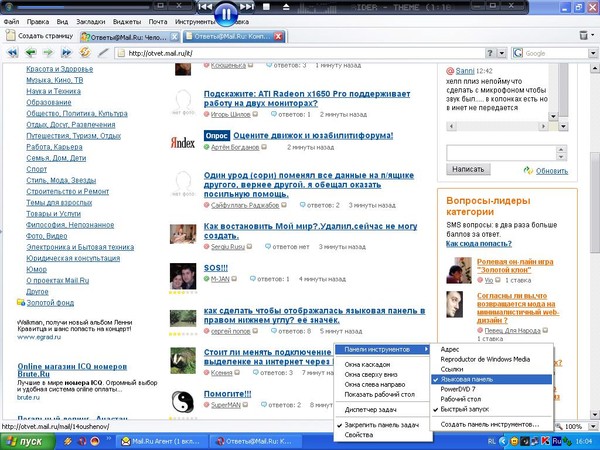Toggle Закрепить панель задач option
This screenshot has width=600, height=450.
tap(383, 425)
